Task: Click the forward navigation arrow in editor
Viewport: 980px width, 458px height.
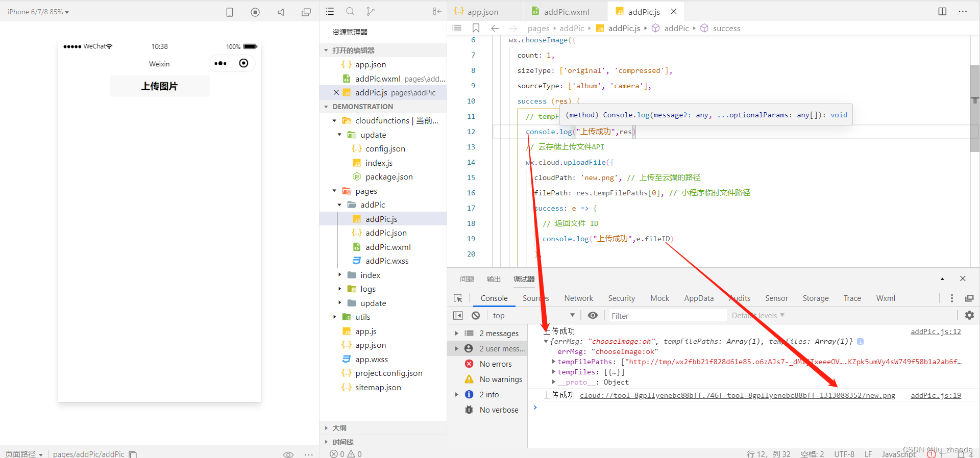Action: [513, 28]
